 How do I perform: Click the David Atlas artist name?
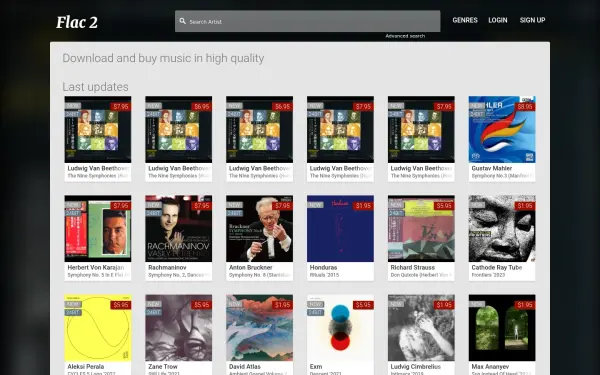[245, 367]
